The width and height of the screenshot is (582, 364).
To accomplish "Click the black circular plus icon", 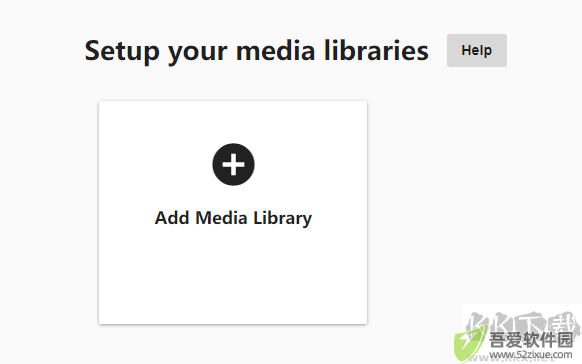I will click(x=233, y=164).
